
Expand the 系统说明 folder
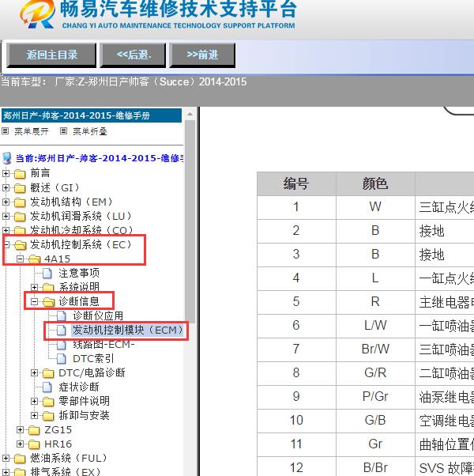34,287
